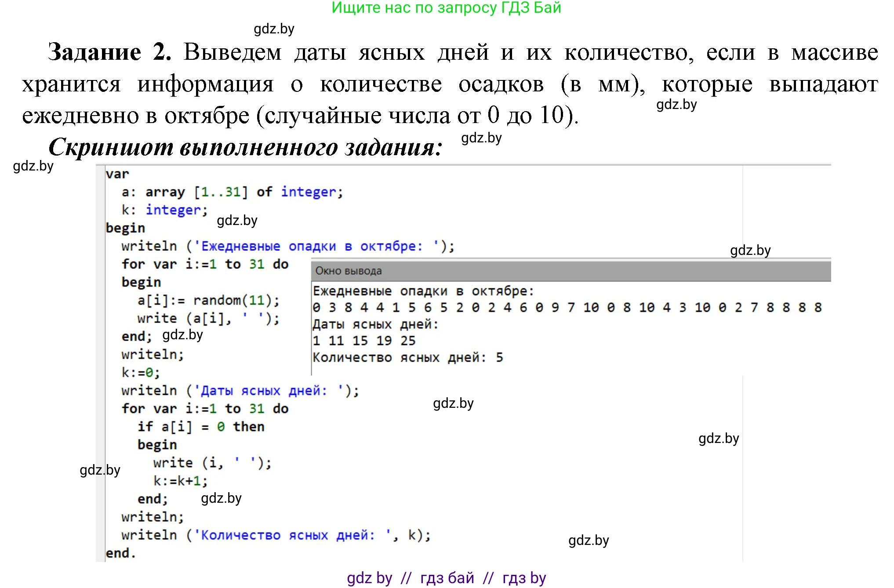The width and height of the screenshot is (894, 588).
Task: Click the 'var' keyword on first code line
Action: [x=117, y=174]
